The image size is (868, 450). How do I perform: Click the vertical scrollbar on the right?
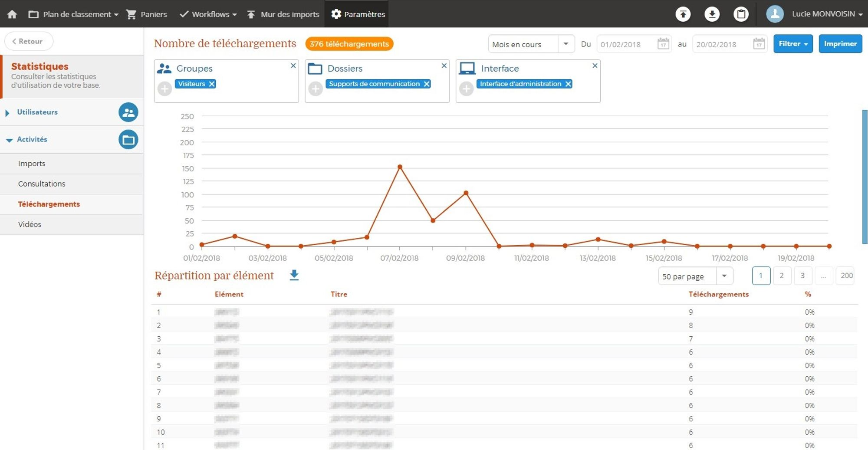[x=865, y=177]
